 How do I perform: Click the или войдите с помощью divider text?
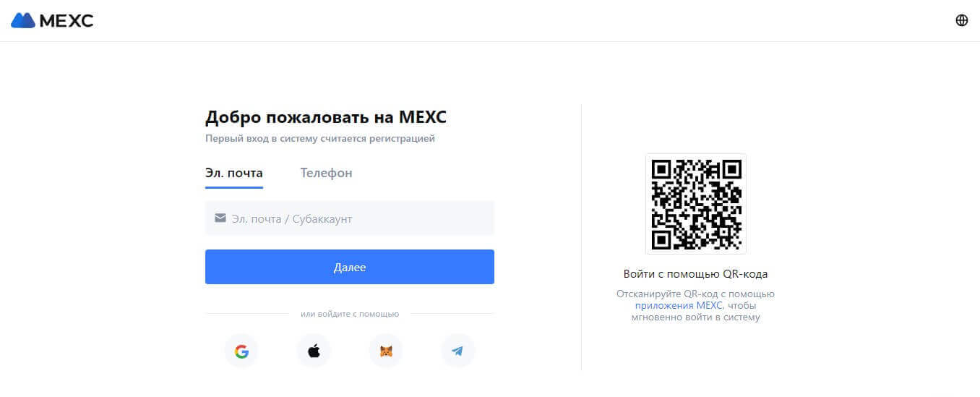coord(350,314)
